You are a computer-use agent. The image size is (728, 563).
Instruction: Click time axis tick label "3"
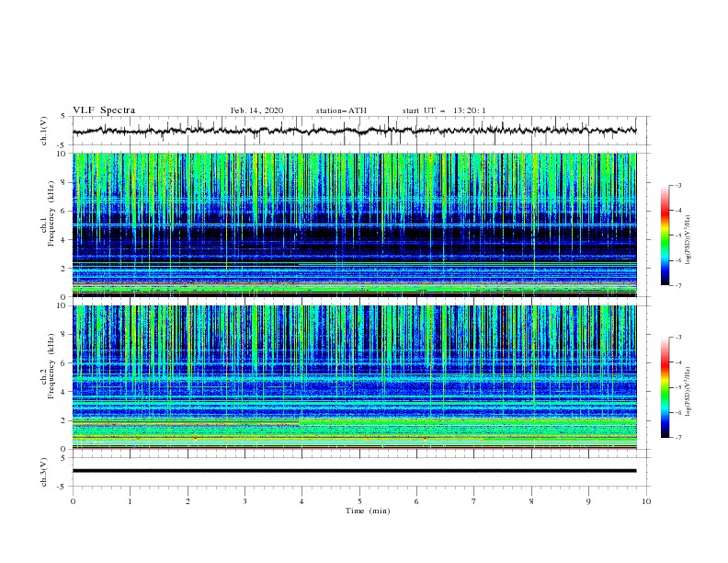245,501
